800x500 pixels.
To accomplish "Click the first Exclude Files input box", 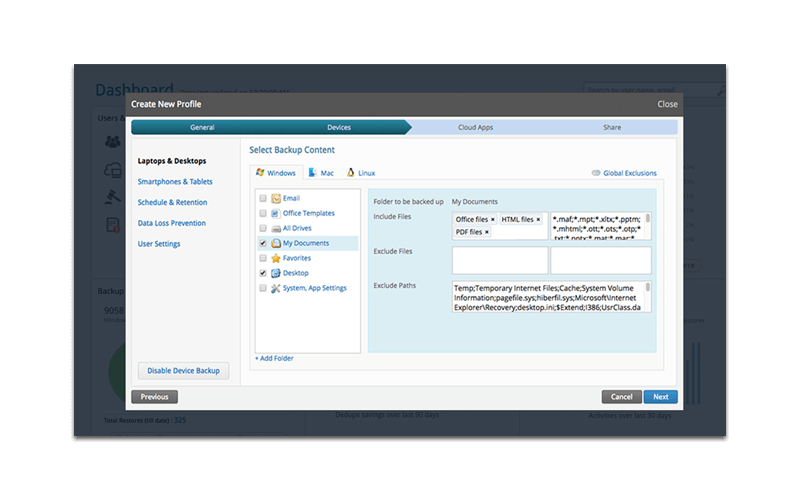I will (500, 260).
